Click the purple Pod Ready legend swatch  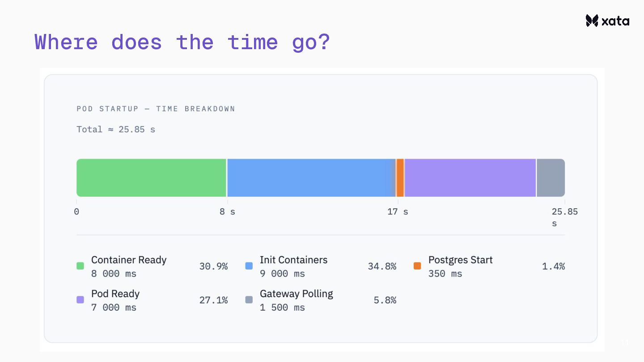click(x=80, y=300)
